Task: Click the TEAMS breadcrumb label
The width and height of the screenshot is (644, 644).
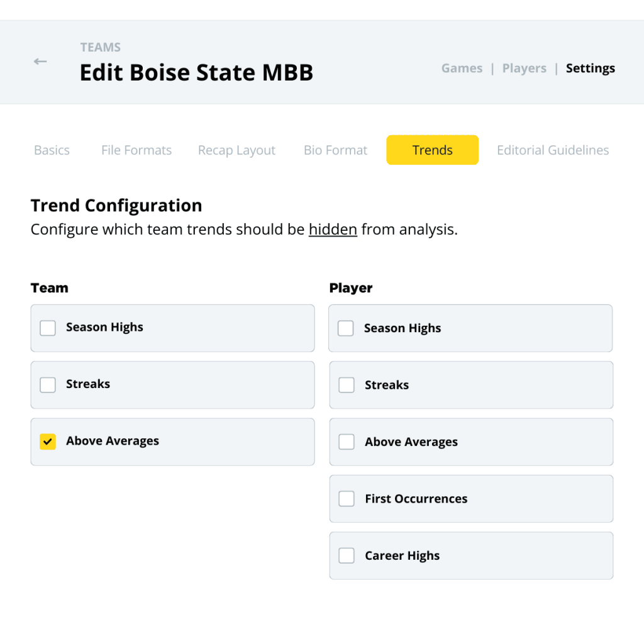Action: coord(100,47)
